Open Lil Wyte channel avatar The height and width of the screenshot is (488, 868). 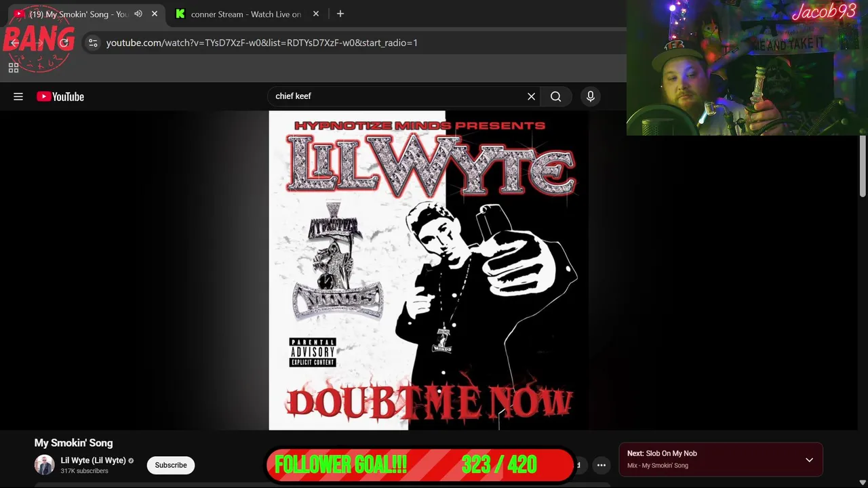click(45, 465)
